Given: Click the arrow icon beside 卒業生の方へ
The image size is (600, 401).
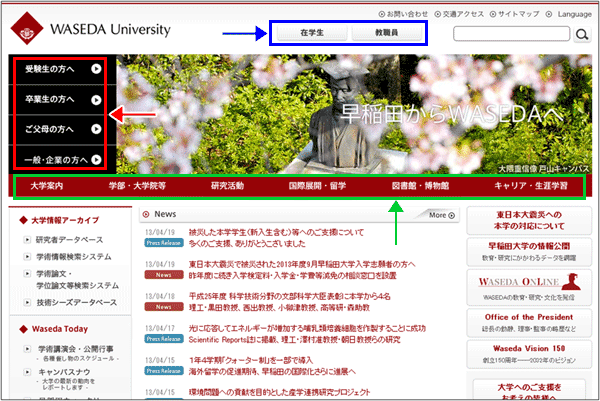Looking at the screenshot, I should 96,99.
